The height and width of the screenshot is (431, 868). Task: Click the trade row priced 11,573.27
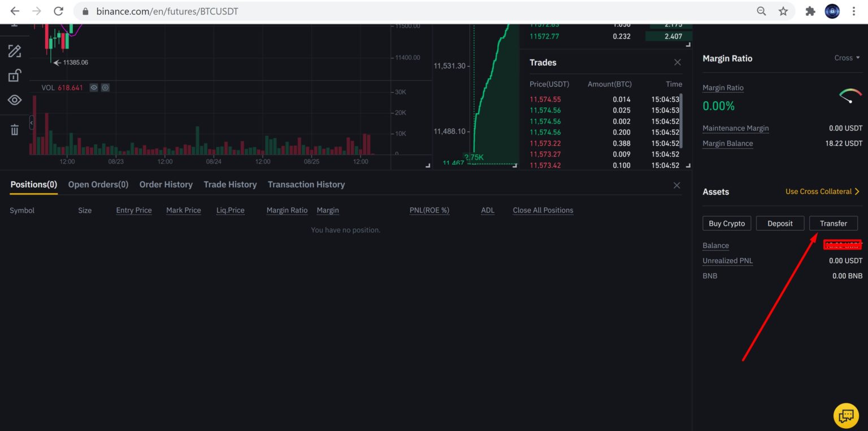[605, 154]
